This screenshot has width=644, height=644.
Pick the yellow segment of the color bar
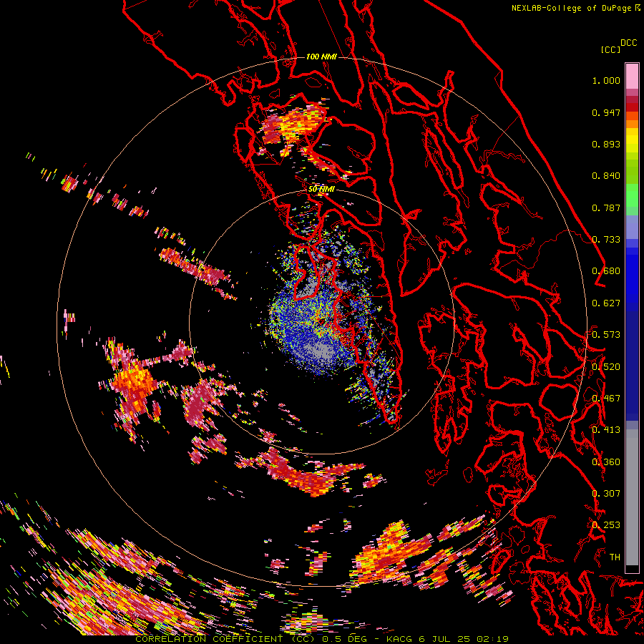tap(632, 140)
